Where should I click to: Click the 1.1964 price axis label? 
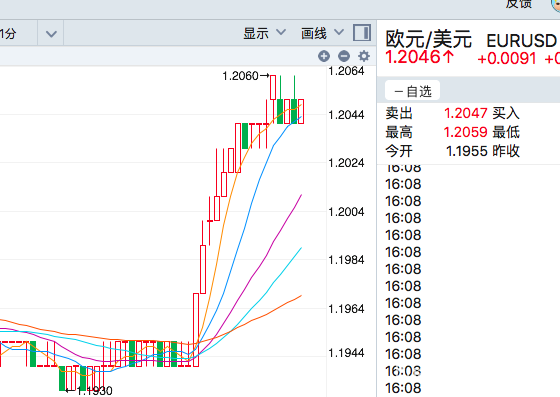(x=346, y=309)
